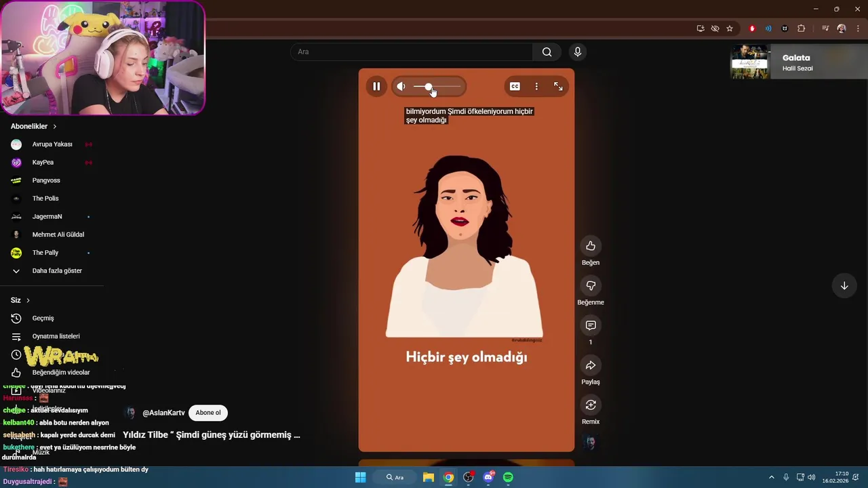
Task: Open the Chrome three-dot menu
Action: (858, 28)
